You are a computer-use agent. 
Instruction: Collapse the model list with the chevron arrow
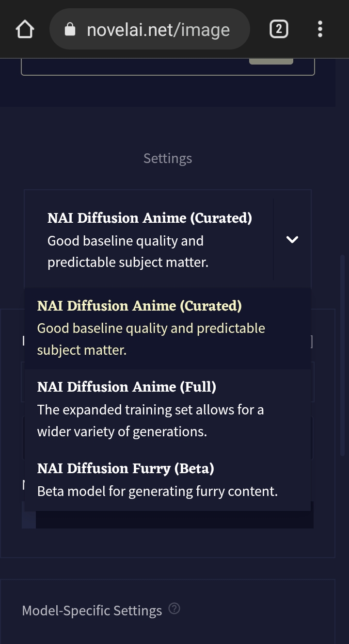(x=292, y=239)
